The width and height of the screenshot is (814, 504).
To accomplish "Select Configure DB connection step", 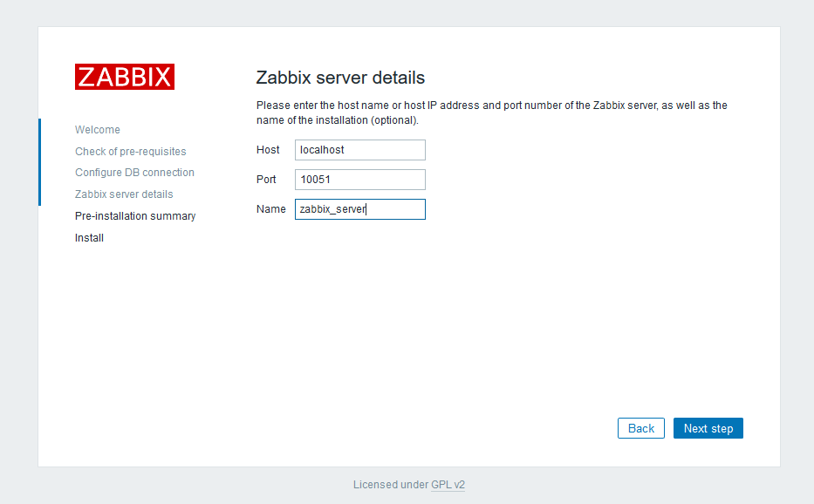I will click(x=134, y=173).
